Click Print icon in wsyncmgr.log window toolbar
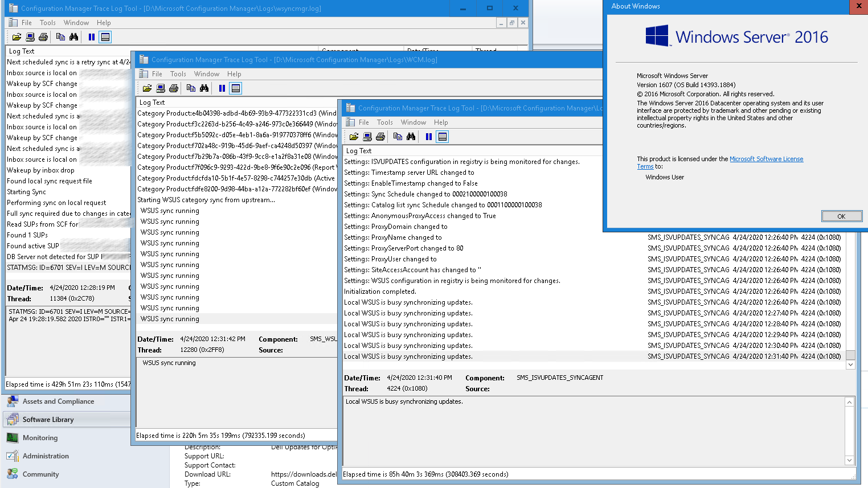This screenshot has width=868, height=488. click(43, 37)
